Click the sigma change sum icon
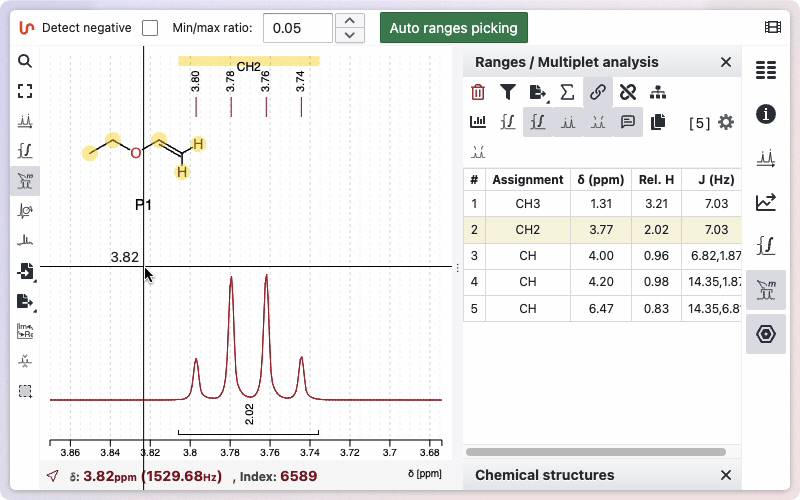The height and width of the screenshot is (500, 800). pos(567,93)
